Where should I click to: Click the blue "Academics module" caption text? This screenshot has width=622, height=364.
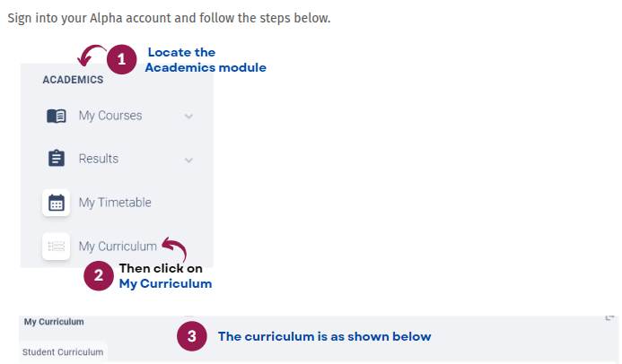206,67
